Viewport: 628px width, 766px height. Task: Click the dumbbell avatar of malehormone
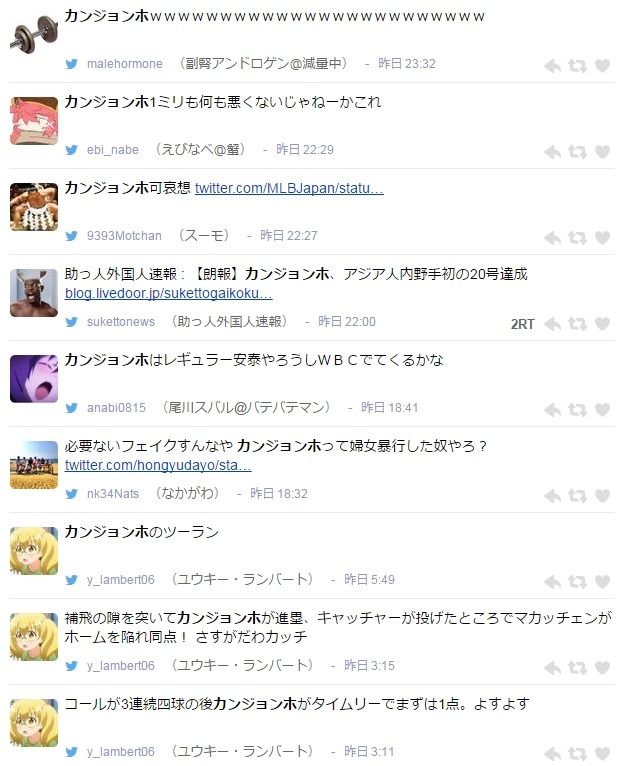pos(34,34)
